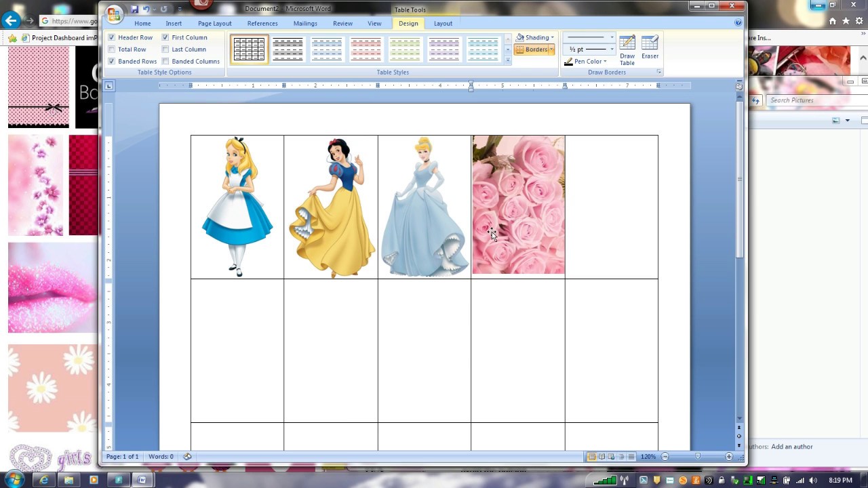This screenshot has width=868, height=488.
Task: Open the Home ribbon tab
Action: coord(142,24)
